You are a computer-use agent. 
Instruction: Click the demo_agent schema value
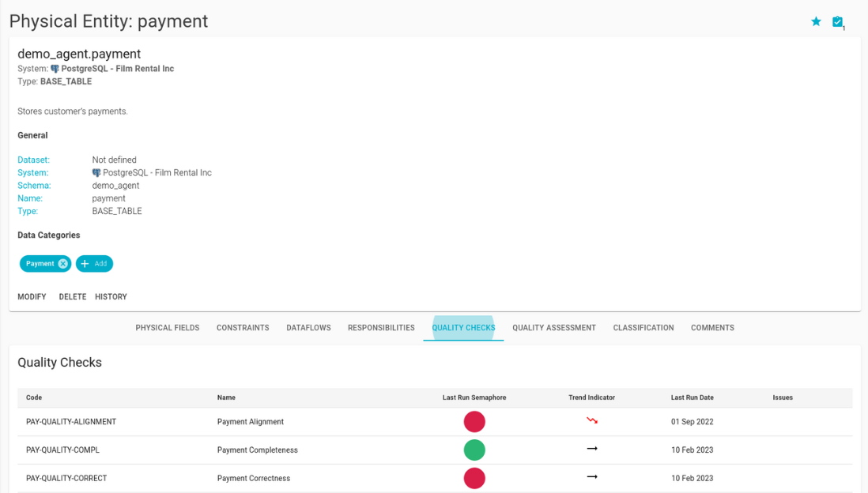pos(115,186)
